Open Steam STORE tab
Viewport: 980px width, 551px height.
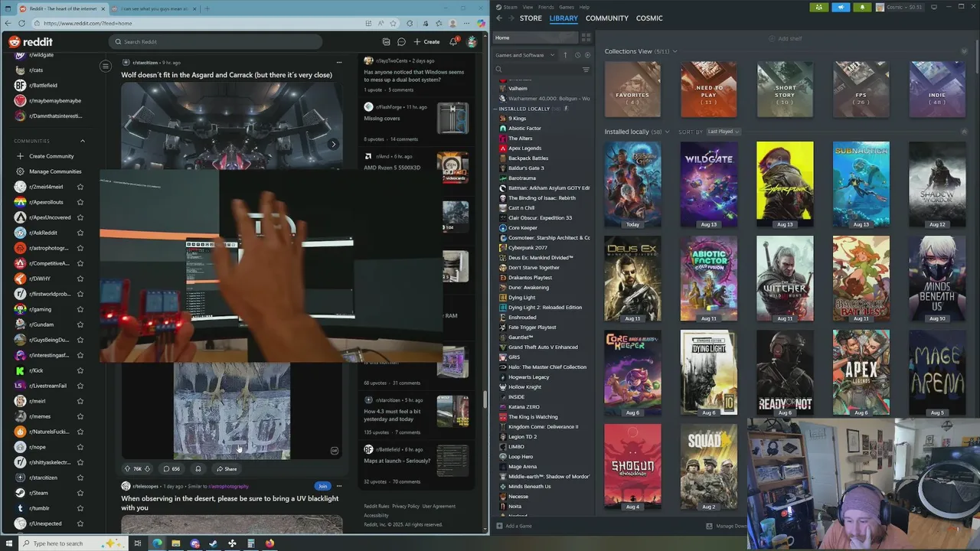point(531,18)
